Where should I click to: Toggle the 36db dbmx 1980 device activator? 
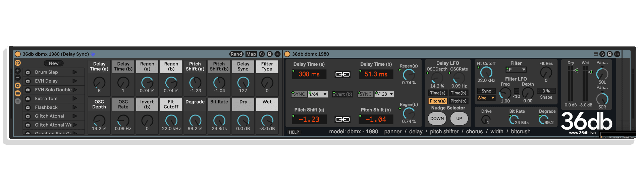click(x=287, y=54)
